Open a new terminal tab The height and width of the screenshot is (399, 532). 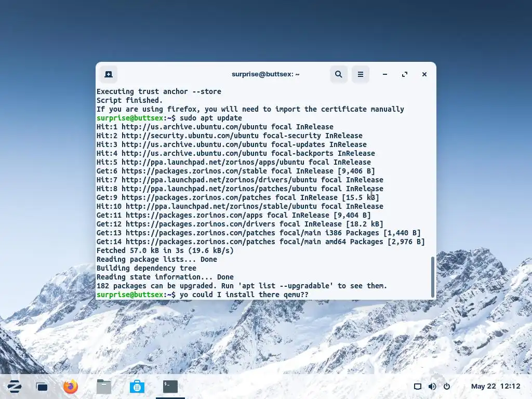pyautogui.click(x=109, y=74)
